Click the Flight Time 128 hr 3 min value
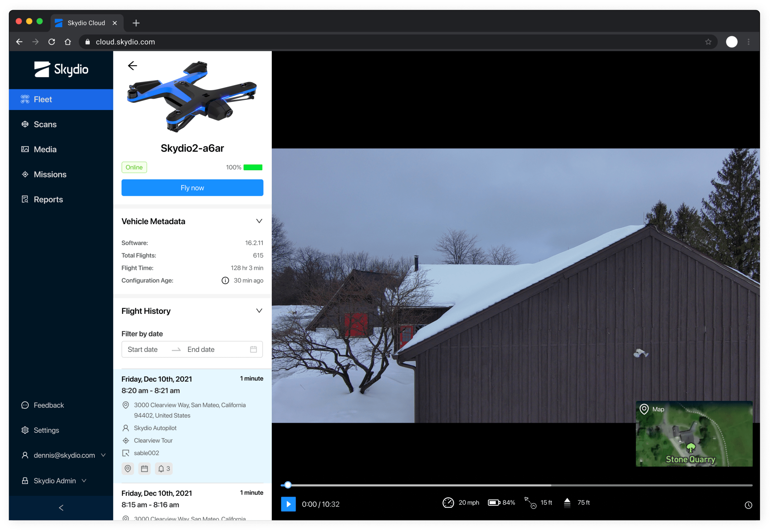Image resolution: width=772 pixels, height=532 pixels. (x=247, y=268)
